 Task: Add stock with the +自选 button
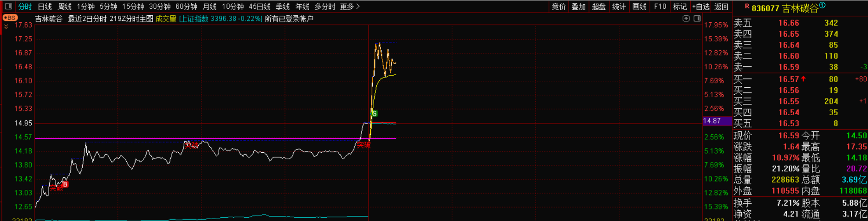pyautogui.click(x=701, y=6)
